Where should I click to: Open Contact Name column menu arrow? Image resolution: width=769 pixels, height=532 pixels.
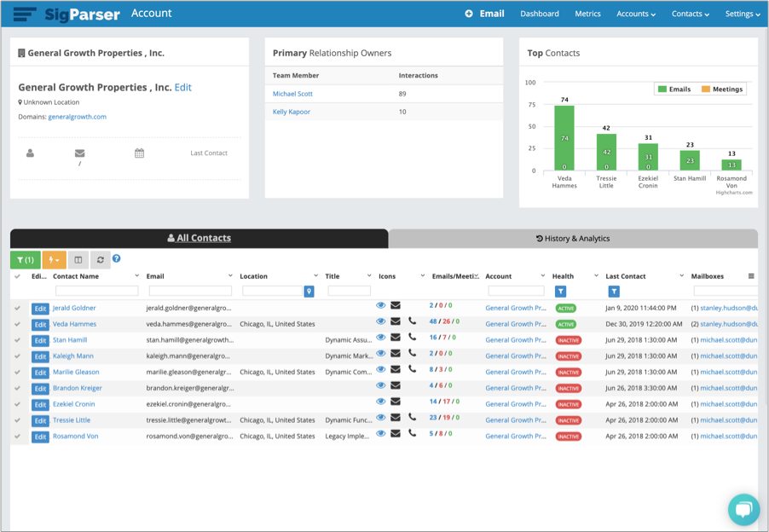click(136, 276)
